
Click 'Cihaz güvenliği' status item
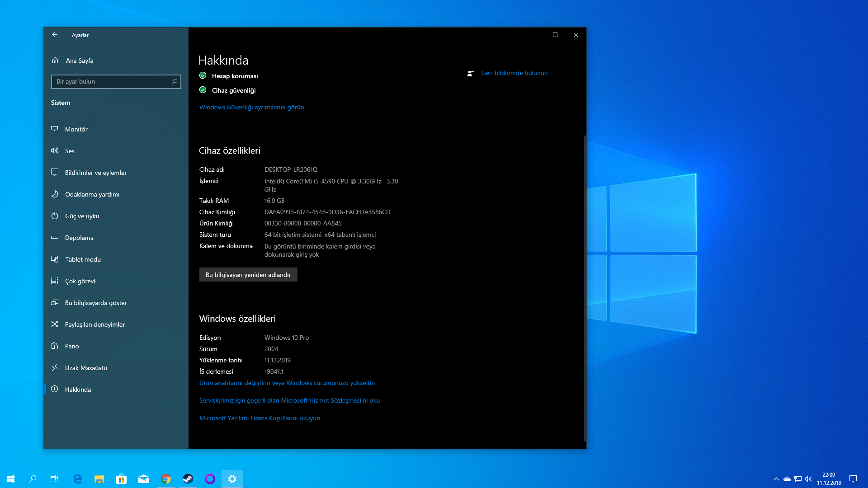(x=227, y=90)
